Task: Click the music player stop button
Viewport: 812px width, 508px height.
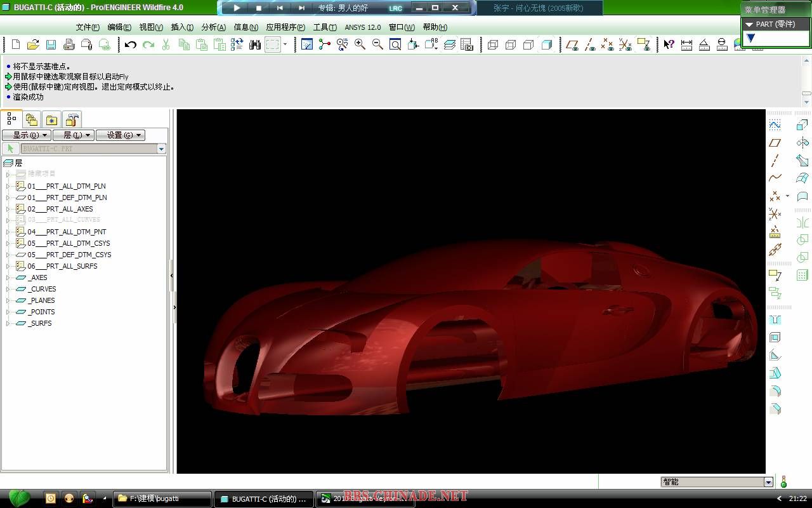Action: click(x=259, y=8)
